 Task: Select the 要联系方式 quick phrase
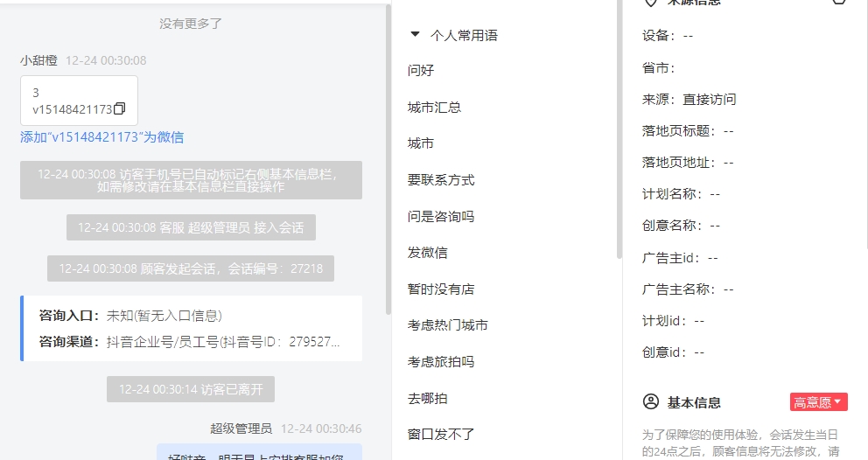441,180
